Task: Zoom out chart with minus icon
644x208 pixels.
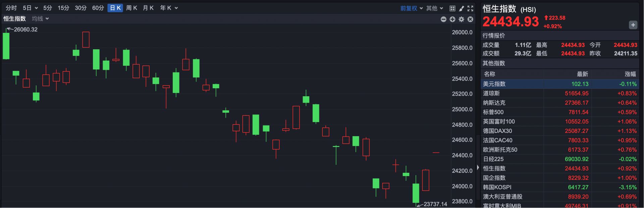Action: click(443, 19)
